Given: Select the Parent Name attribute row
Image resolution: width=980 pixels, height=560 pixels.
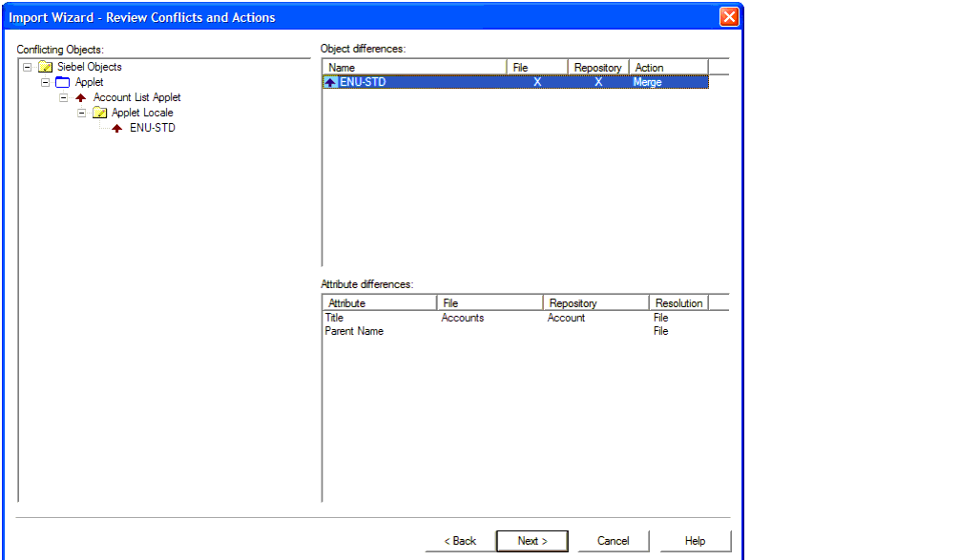Looking at the screenshot, I should 515,331.
